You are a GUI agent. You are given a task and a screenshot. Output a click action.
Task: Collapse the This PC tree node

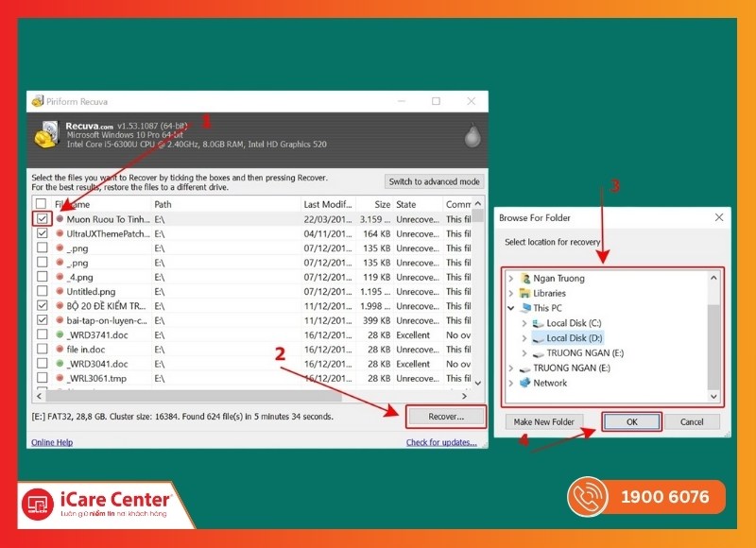[x=512, y=308]
